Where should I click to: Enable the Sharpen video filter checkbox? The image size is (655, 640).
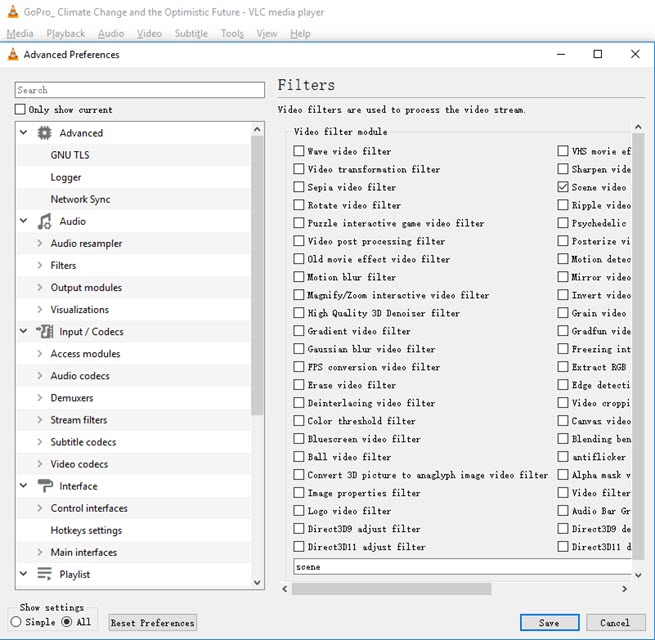[x=563, y=169]
